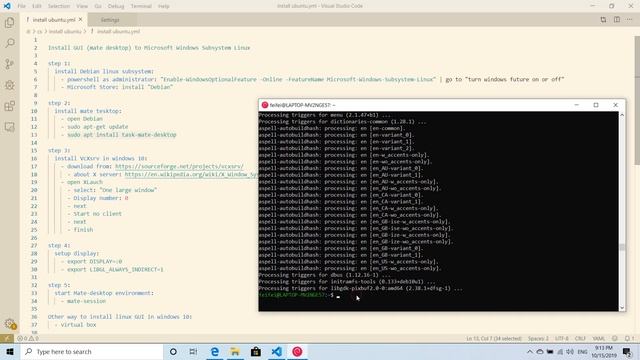Open the en.wikipedia.org X Window link
This screenshot has width=640, height=360.
pos(191,174)
